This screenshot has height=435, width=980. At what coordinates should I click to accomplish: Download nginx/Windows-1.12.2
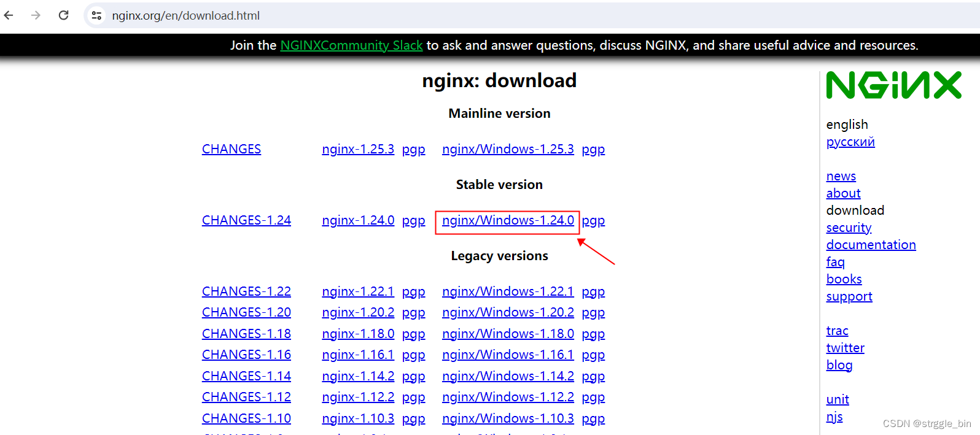click(508, 397)
